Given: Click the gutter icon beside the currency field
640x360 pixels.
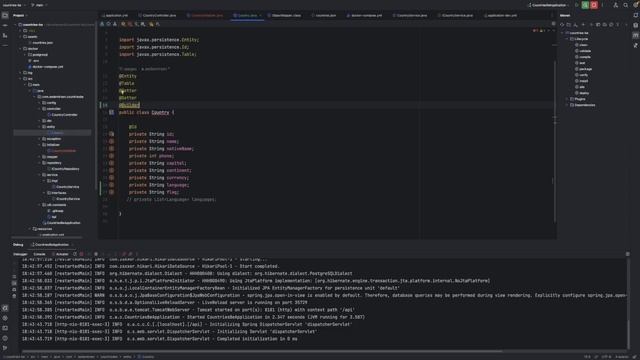Looking at the screenshot, I should 111,178.
